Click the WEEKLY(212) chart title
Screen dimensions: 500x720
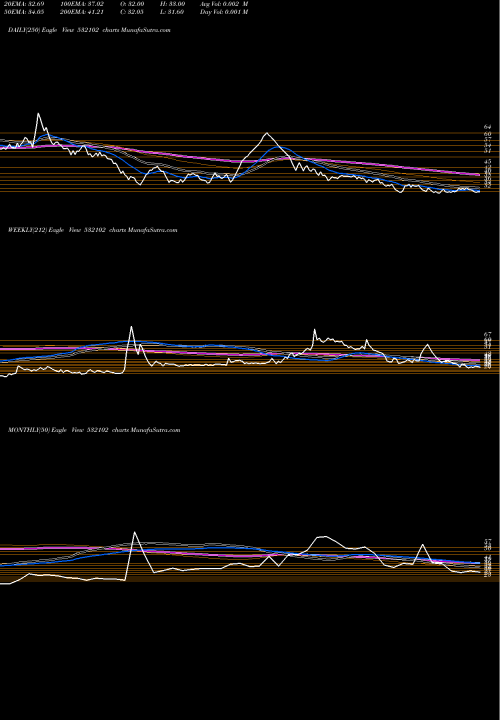coord(92,230)
